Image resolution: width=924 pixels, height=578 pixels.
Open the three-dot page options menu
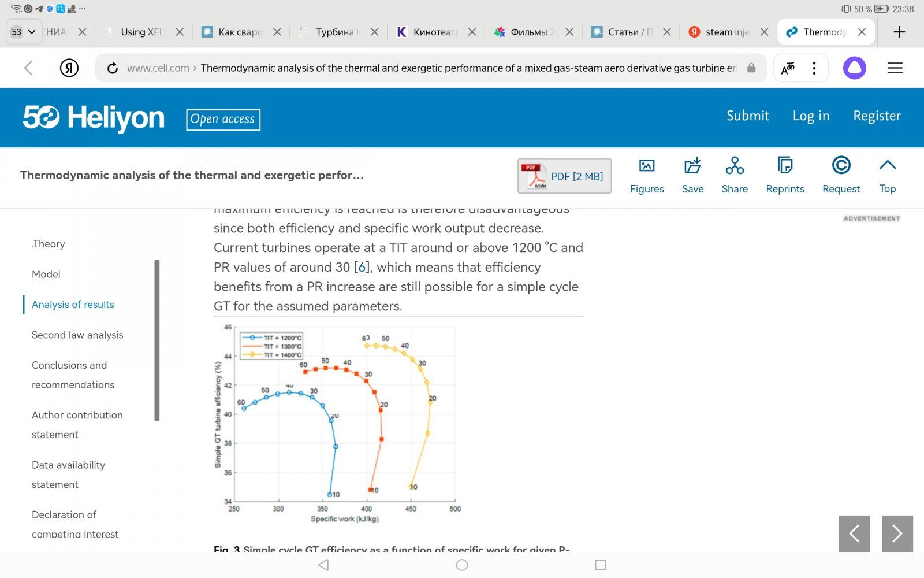point(814,68)
